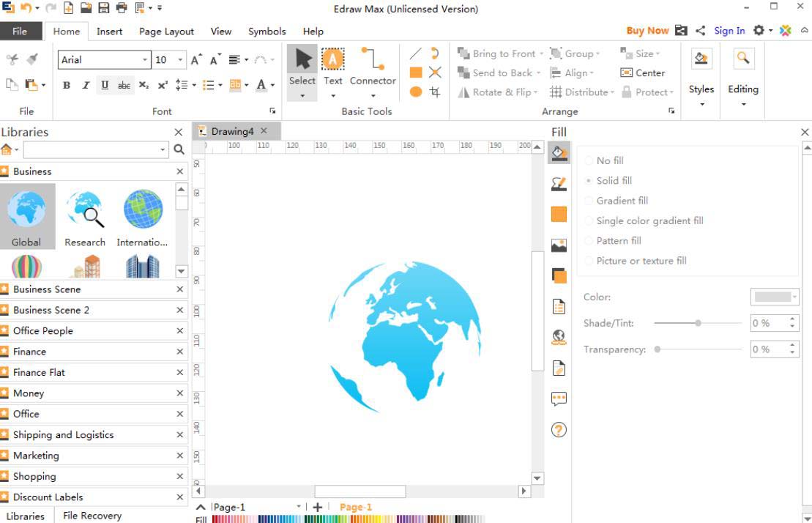The height and width of the screenshot is (523, 812).
Task: Toggle italic formatting
Action: (86, 86)
